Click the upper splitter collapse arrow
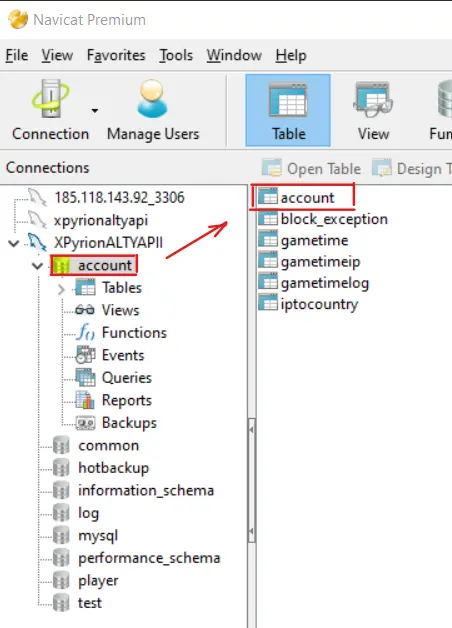This screenshot has height=628, width=452. [x=251, y=430]
